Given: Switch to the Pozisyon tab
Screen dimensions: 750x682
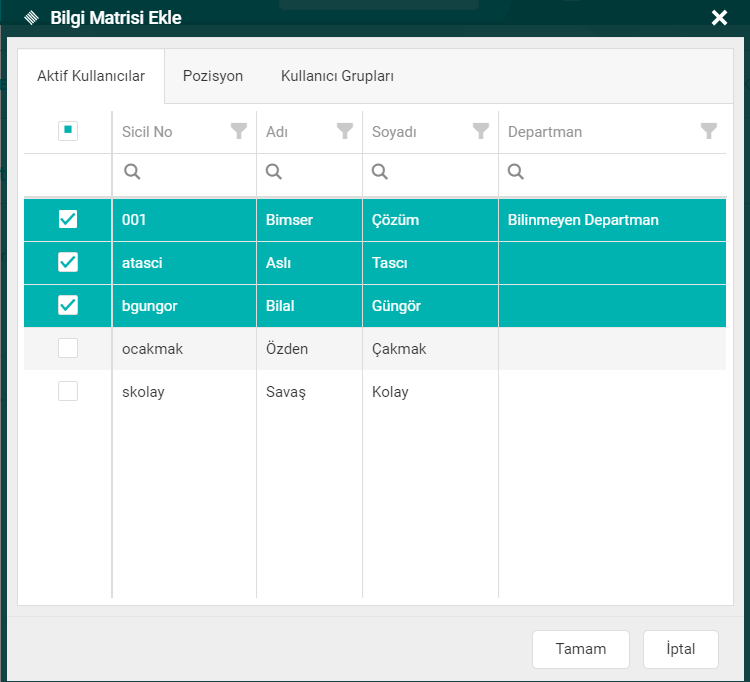Looking at the screenshot, I should pos(212,76).
